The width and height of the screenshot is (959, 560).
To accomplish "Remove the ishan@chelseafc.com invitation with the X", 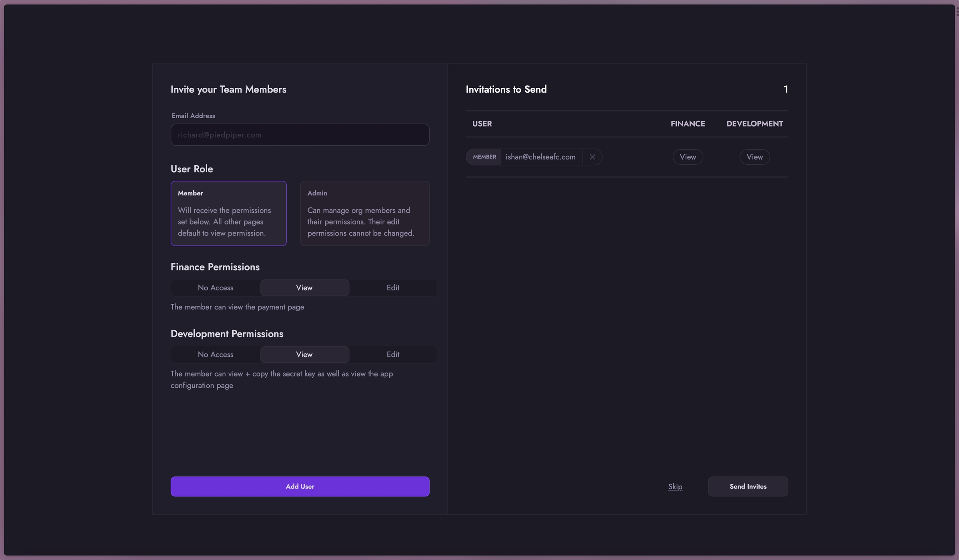I will (x=592, y=157).
